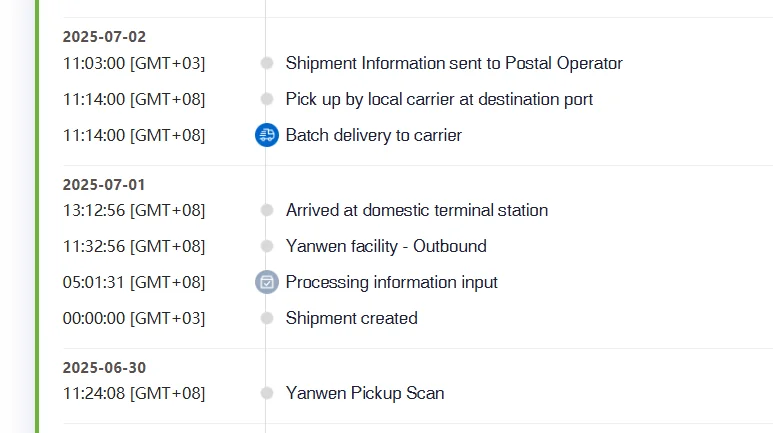Click the 05:01:31 [GMT+08] timestamp
Screen dimensions: 773x433
(133, 282)
